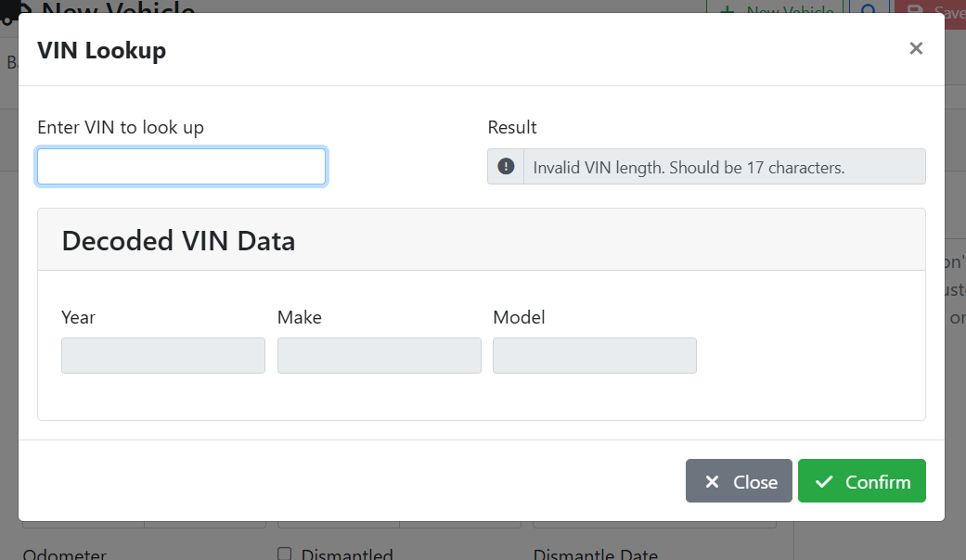The image size is (966, 560).
Task: Click the Model decoded field
Action: tap(594, 356)
